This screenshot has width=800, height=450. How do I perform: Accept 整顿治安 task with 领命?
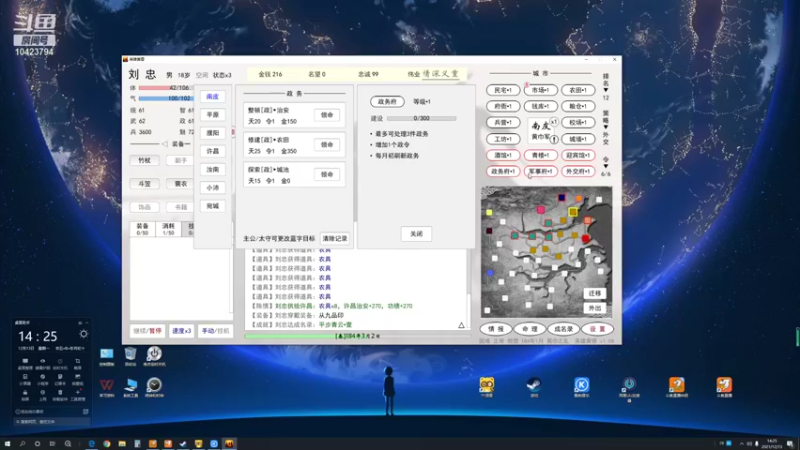[327, 115]
